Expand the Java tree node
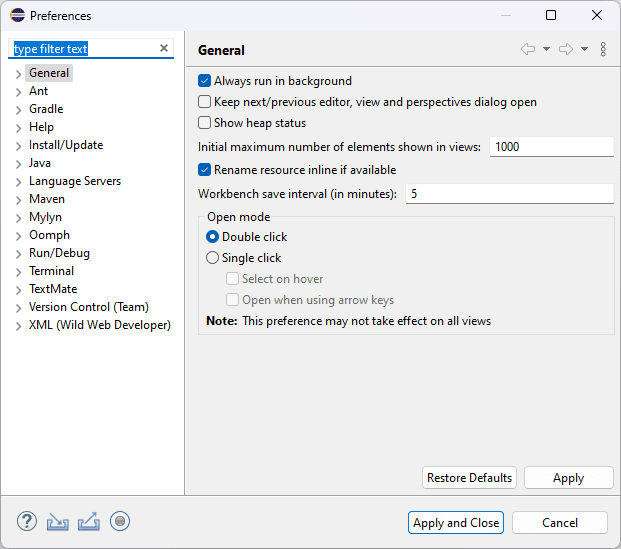The width and height of the screenshot is (621, 549). (x=18, y=164)
